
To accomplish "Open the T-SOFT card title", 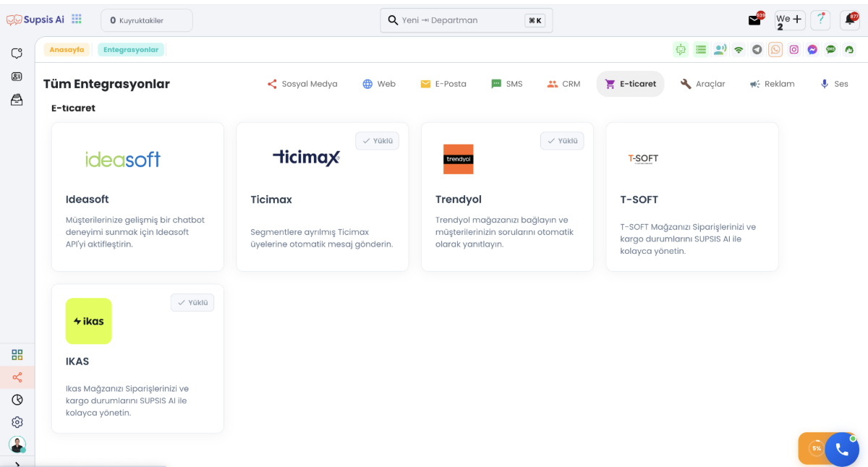I will pos(639,200).
